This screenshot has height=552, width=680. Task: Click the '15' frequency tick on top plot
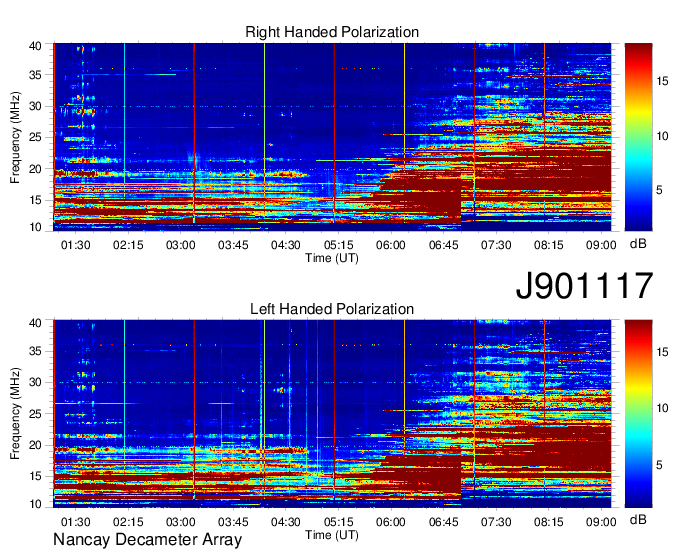tap(35, 200)
